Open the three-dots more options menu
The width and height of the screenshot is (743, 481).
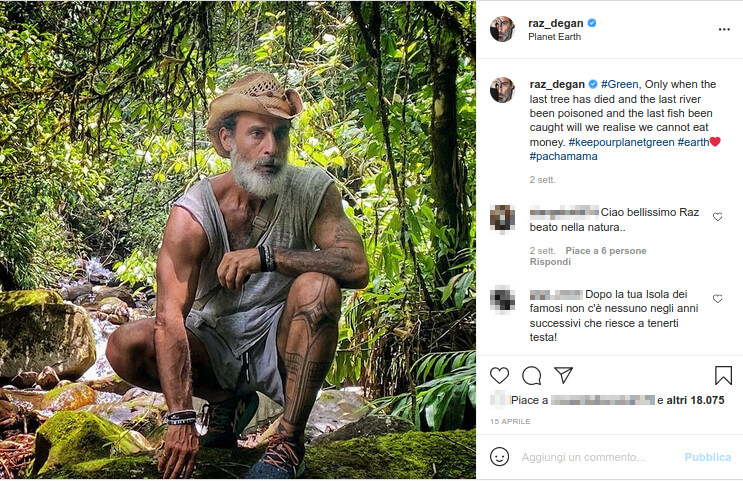[x=724, y=29]
